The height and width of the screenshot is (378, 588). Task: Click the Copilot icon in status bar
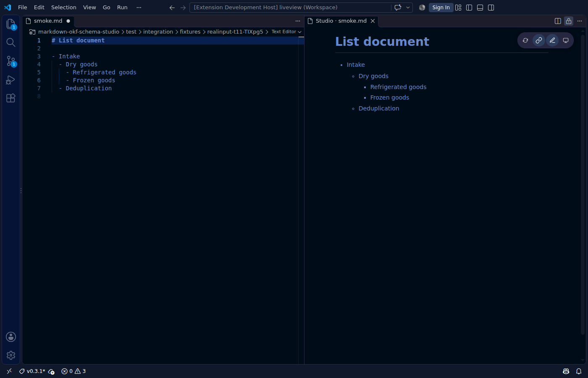tap(566, 371)
